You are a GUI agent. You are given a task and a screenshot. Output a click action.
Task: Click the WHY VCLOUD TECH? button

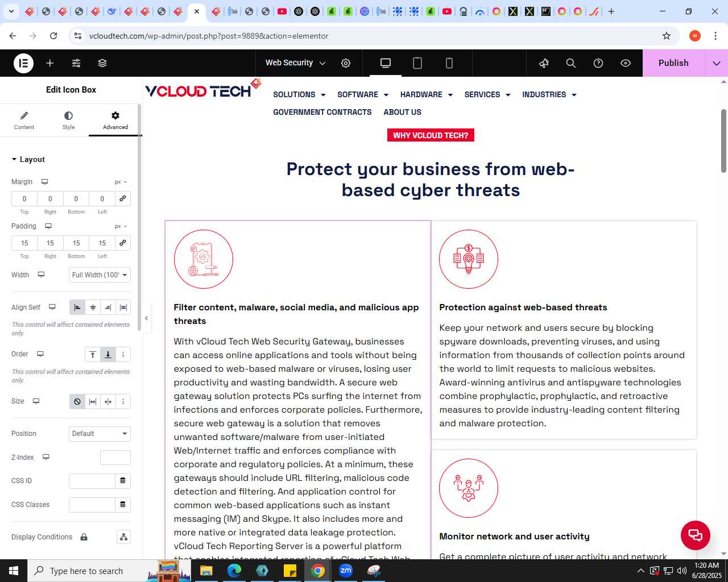431,135
